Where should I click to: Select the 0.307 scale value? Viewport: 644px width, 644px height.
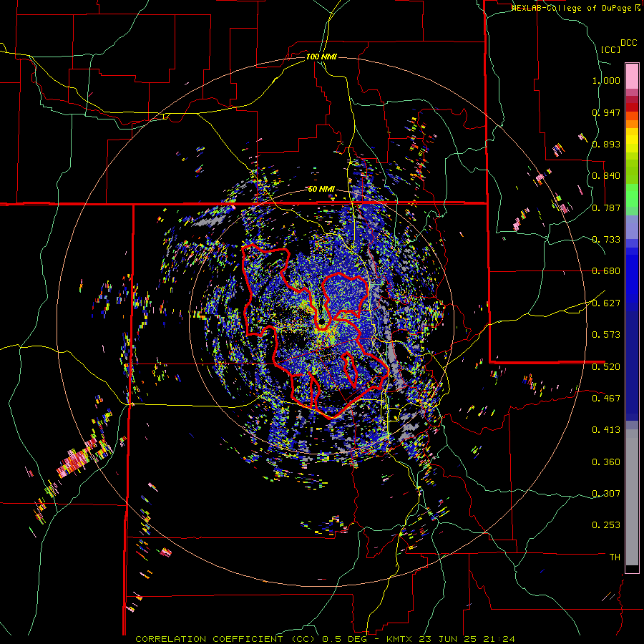pyautogui.click(x=606, y=494)
